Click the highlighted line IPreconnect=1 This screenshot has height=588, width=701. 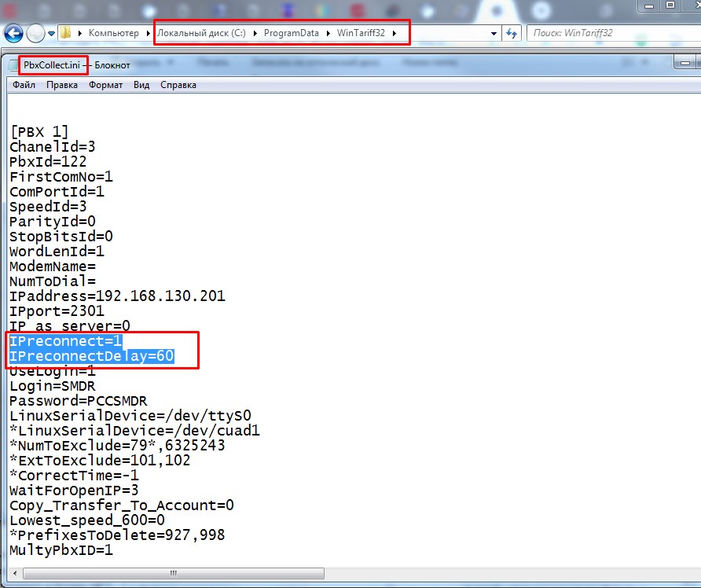coord(66,341)
